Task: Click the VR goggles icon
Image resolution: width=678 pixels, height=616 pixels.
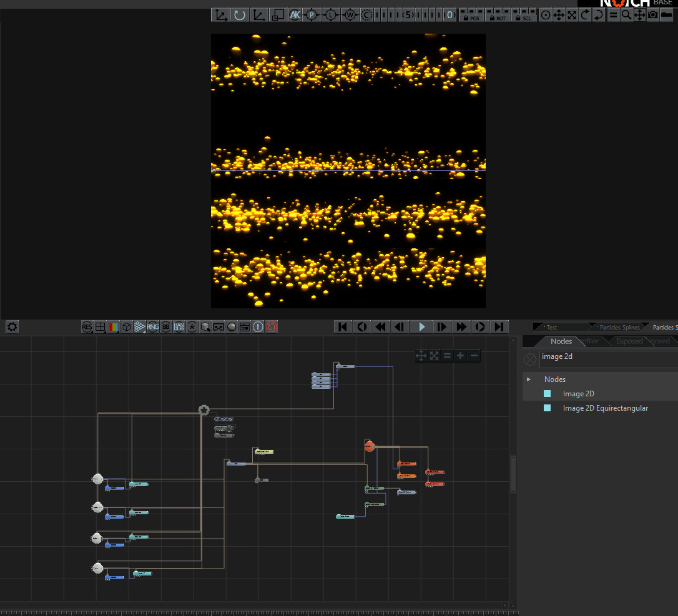Action: (219, 327)
